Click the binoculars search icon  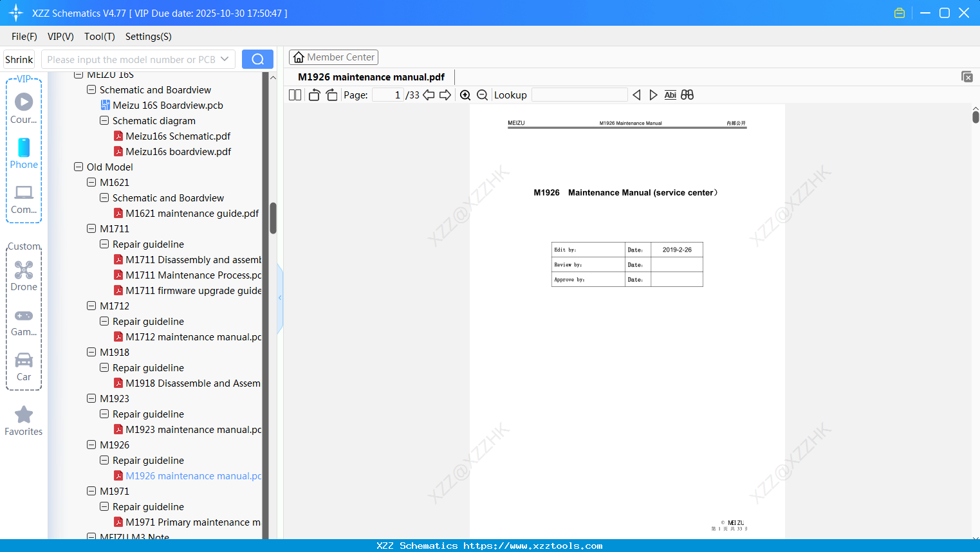(687, 95)
